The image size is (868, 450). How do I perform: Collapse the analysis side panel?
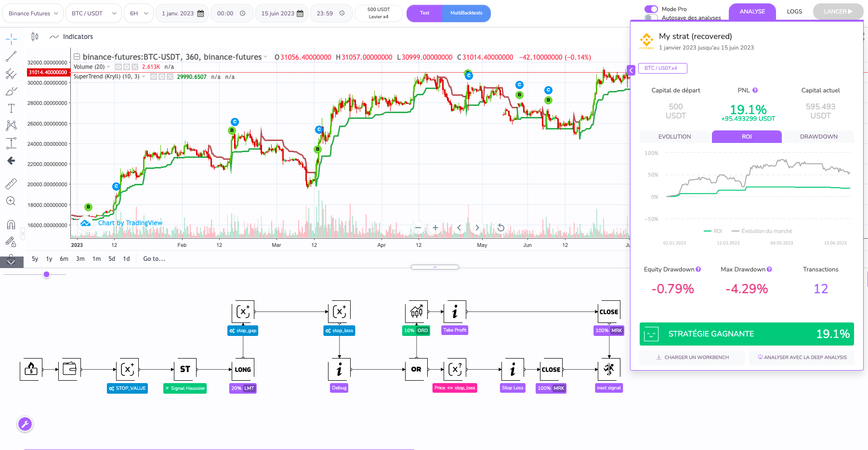coord(631,70)
